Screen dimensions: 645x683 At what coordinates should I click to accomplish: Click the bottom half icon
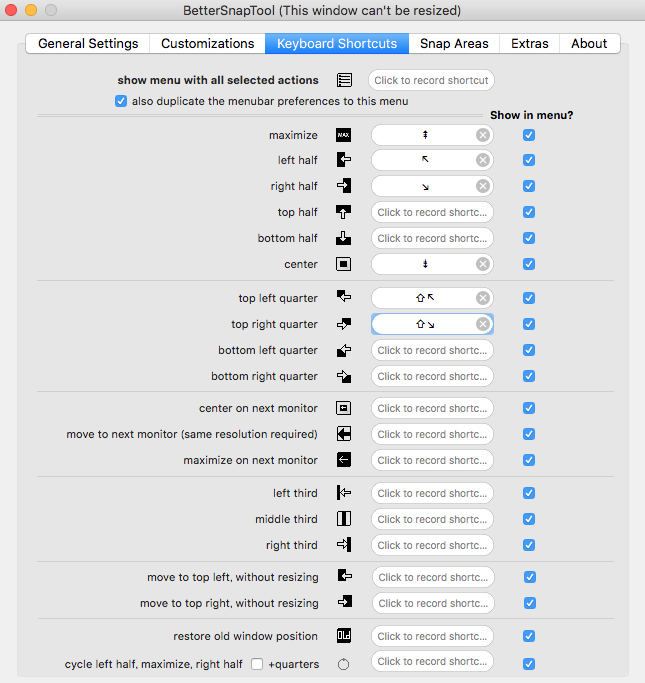coord(344,238)
